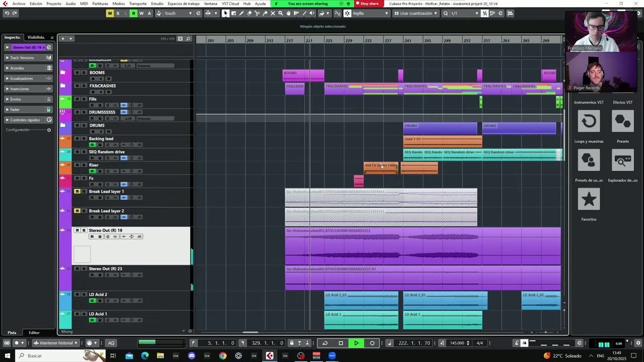Select the Mute X tool

273,13
